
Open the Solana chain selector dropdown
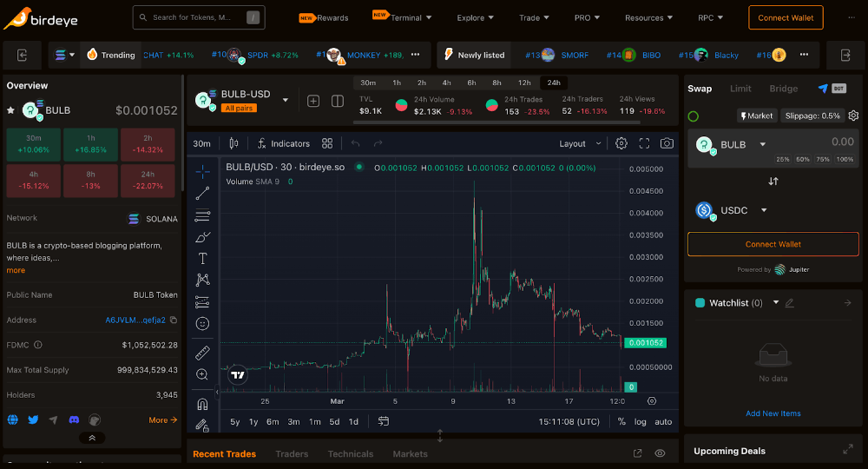pyautogui.click(x=64, y=55)
